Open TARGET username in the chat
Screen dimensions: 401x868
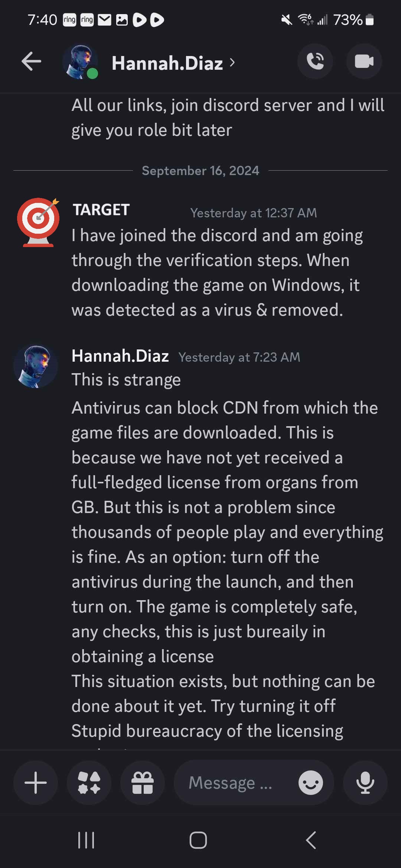(101, 210)
